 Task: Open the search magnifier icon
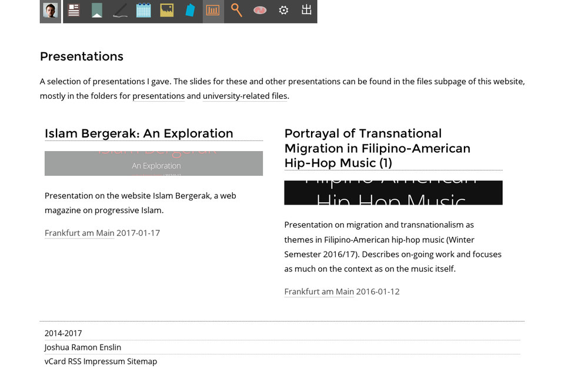coord(236,11)
